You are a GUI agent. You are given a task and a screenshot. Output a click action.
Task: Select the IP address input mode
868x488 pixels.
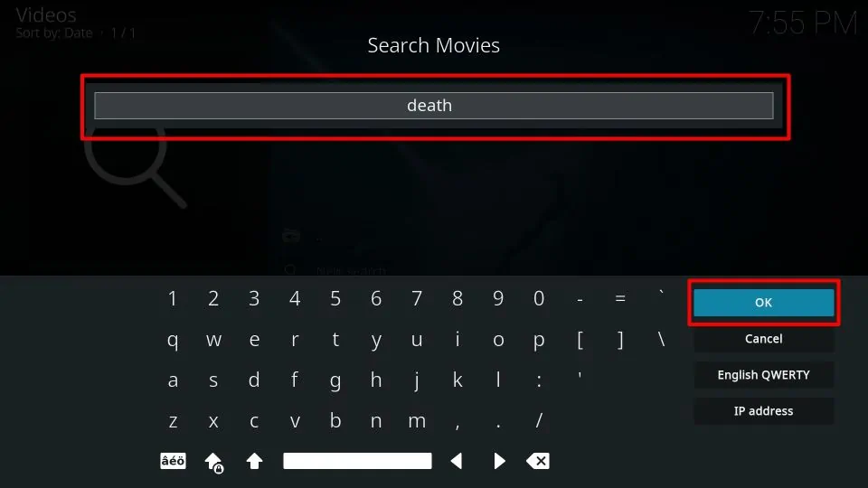763,410
